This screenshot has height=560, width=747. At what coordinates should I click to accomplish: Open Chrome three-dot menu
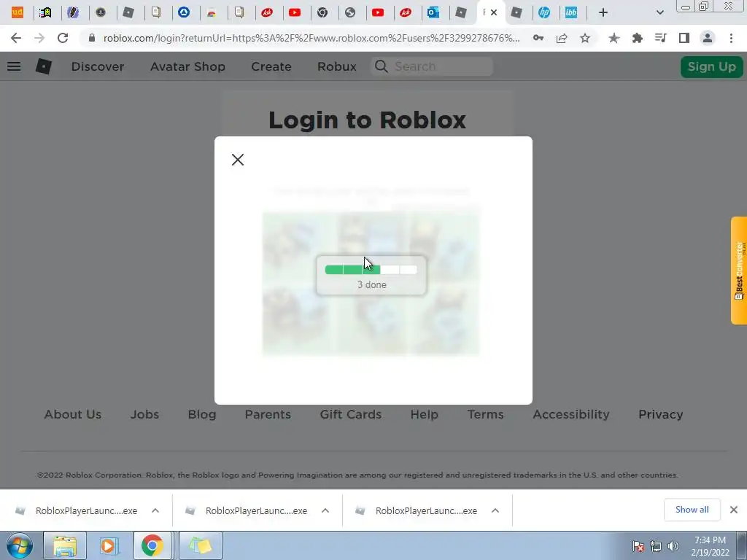[731, 38]
